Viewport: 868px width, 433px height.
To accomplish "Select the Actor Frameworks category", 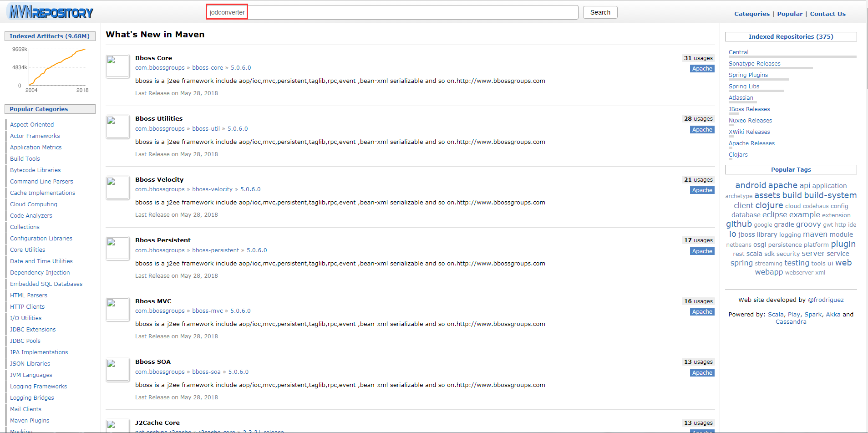I will [x=35, y=136].
